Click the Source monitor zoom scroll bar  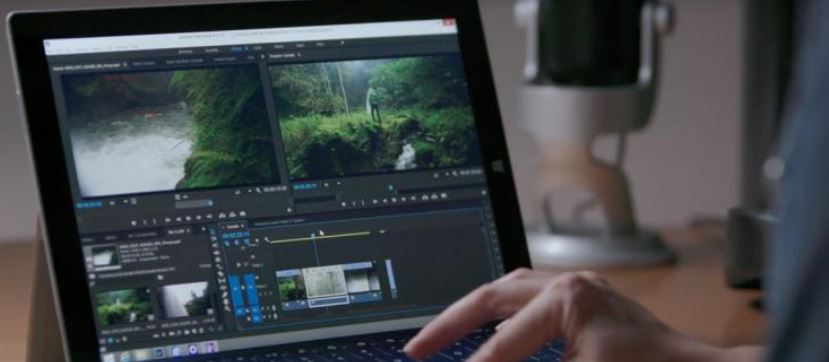(194, 203)
